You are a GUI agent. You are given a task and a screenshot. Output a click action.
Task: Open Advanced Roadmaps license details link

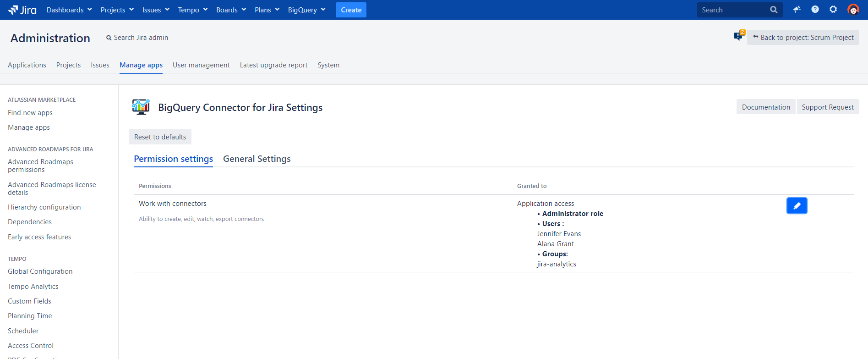(x=52, y=188)
